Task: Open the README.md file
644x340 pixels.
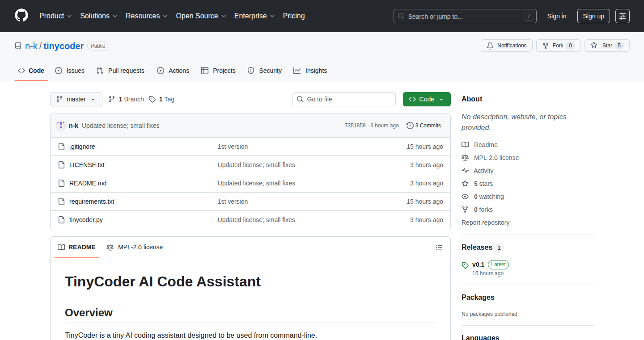Action: point(88,183)
